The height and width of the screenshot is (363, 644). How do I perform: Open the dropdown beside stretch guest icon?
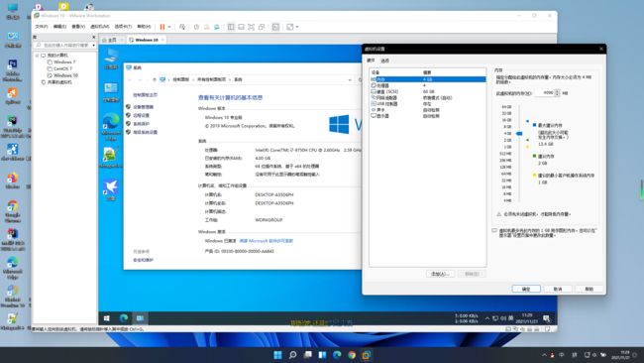[x=297, y=27]
